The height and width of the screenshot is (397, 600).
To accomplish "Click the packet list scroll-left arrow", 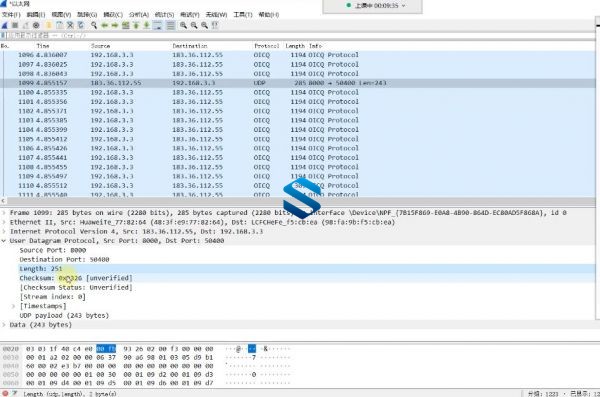I will [3, 201].
